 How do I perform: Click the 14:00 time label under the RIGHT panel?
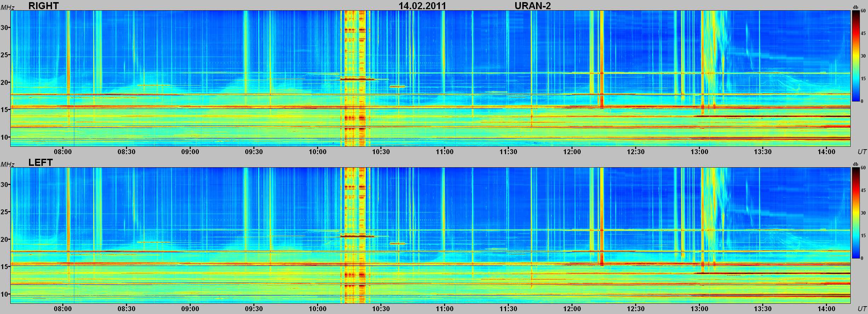827,152
